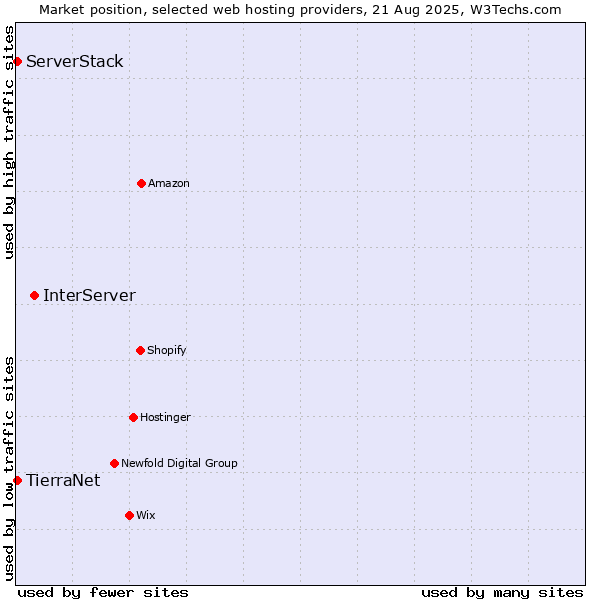Select the Newfold Digital Group label
The image size is (600, 600).
179,463
